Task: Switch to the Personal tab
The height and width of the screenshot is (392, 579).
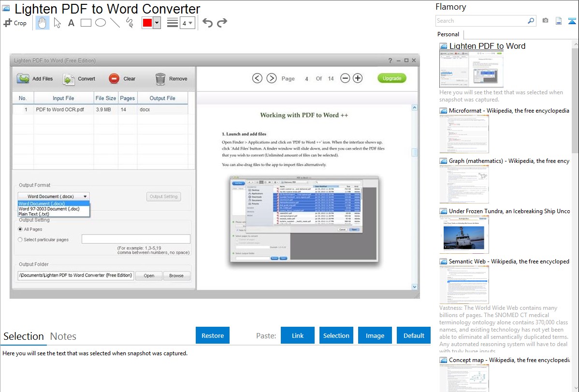Action: [448, 34]
